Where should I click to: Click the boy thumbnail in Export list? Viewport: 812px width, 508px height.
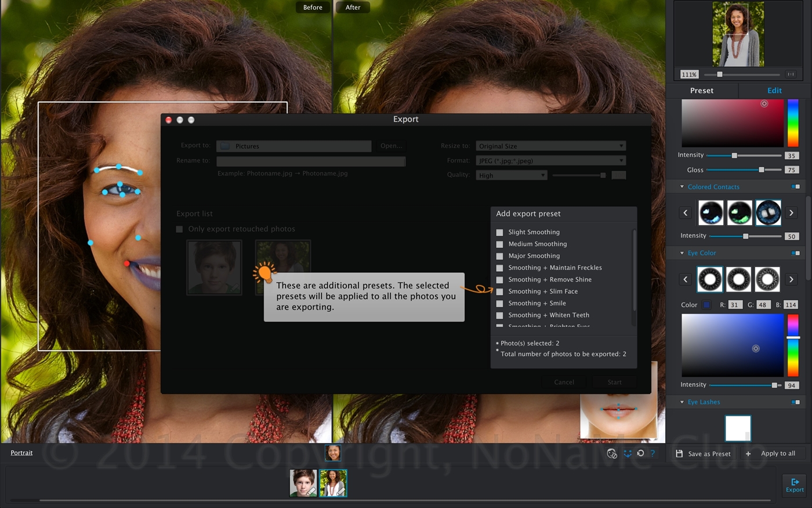tap(214, 268)
